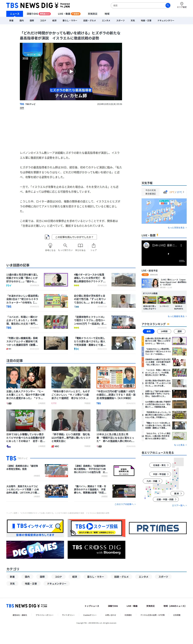The image size is (193, 644).
Task: Select the 最新 ranking filter
Action: tap(149, 331)
